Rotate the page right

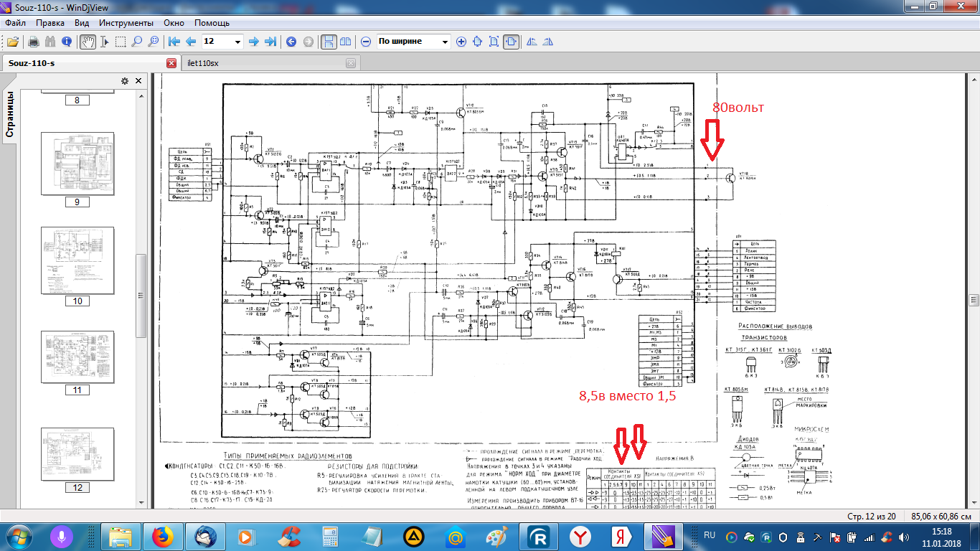[548, 42]
